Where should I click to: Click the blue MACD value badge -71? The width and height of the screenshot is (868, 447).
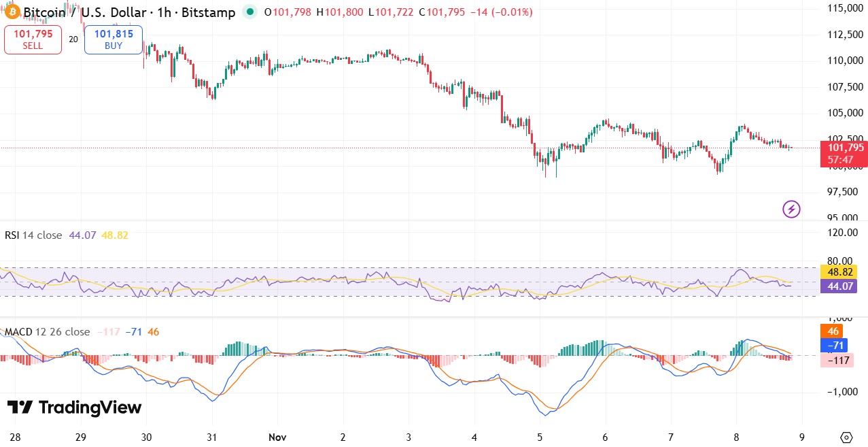837,346
